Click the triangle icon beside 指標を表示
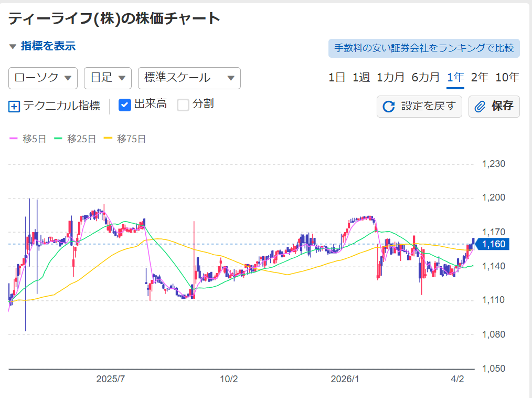 (x=13, y=47)
